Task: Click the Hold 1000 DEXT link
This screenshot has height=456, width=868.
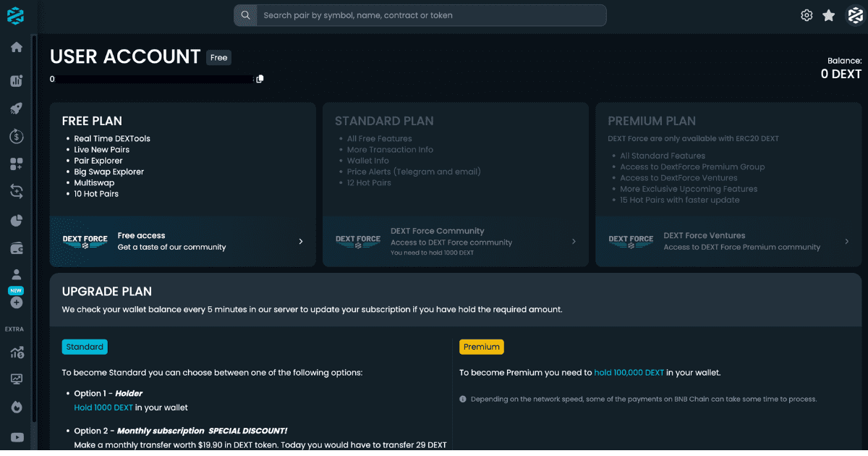Action: (x=103, y=408)
